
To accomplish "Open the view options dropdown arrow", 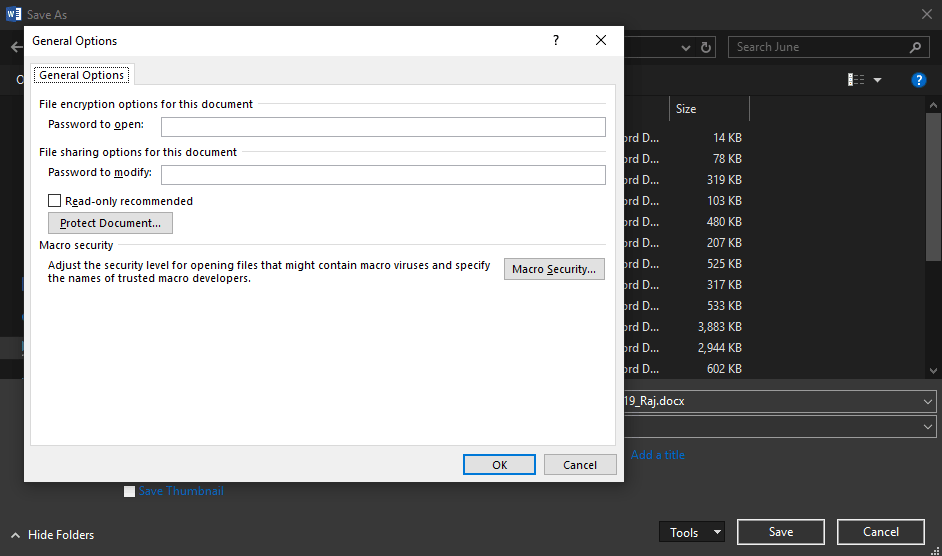I will 878,80.
